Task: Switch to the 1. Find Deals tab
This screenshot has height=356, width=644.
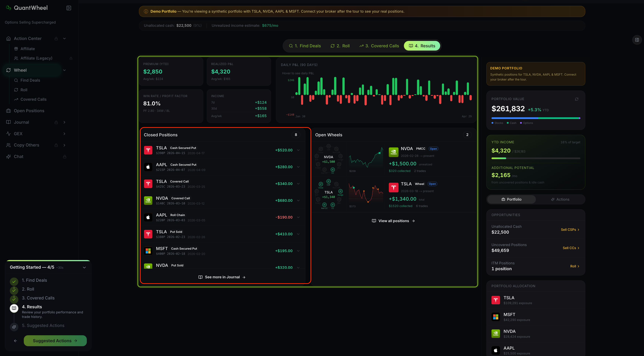Action: (305, 46)
